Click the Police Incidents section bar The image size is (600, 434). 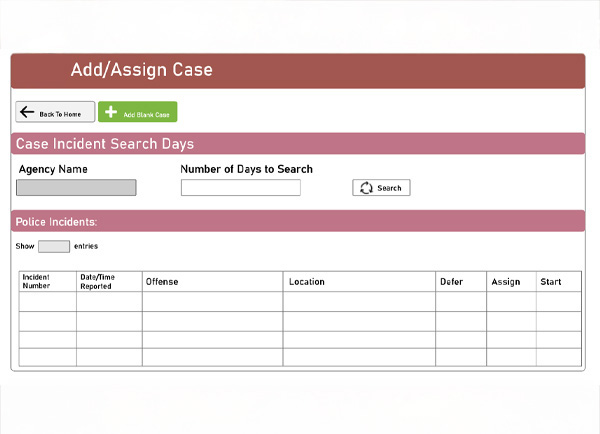[298, 221]
